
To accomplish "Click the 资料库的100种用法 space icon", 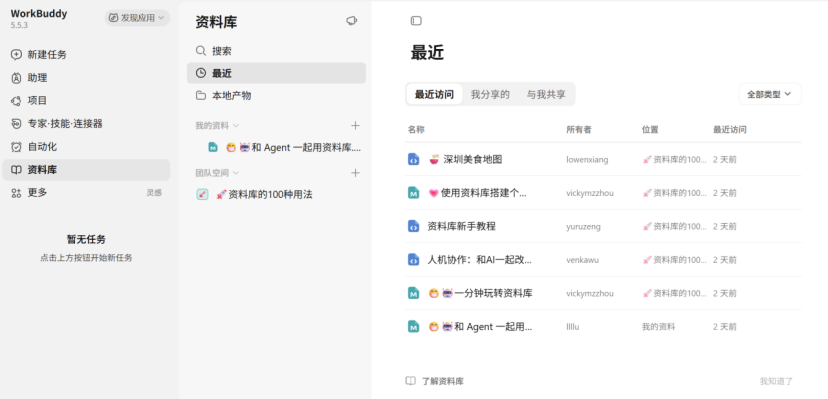I will pyautogui.click(x=202, y=194).
